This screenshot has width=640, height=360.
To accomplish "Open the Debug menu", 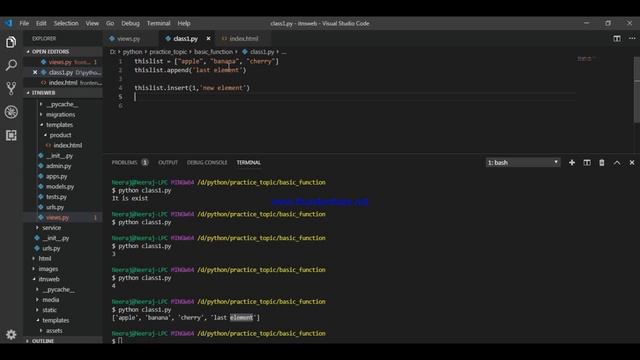I will point(131,23).
